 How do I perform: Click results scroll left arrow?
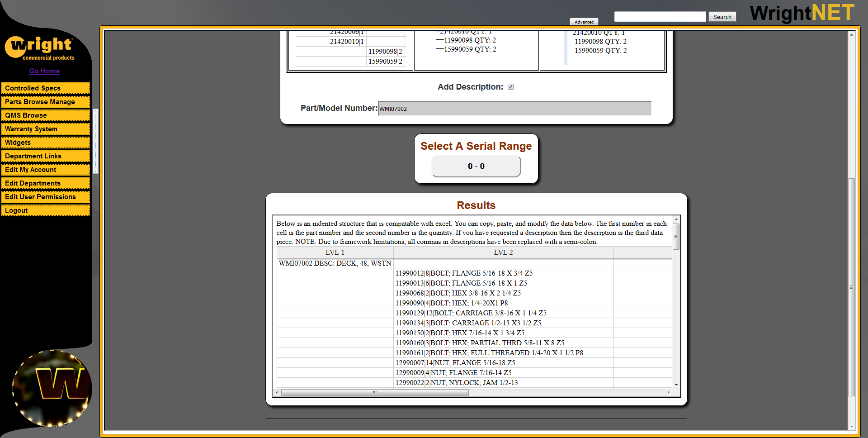277,392
